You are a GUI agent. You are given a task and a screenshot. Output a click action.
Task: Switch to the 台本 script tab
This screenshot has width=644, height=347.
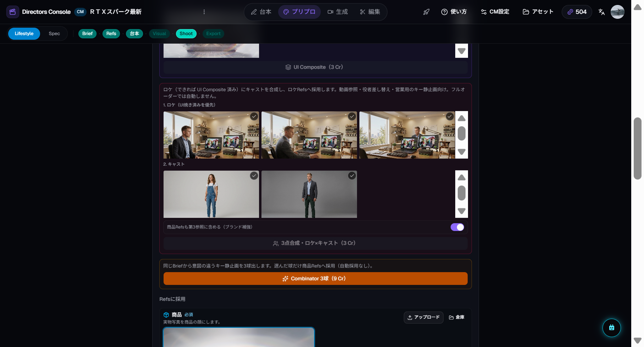point(261,12)
